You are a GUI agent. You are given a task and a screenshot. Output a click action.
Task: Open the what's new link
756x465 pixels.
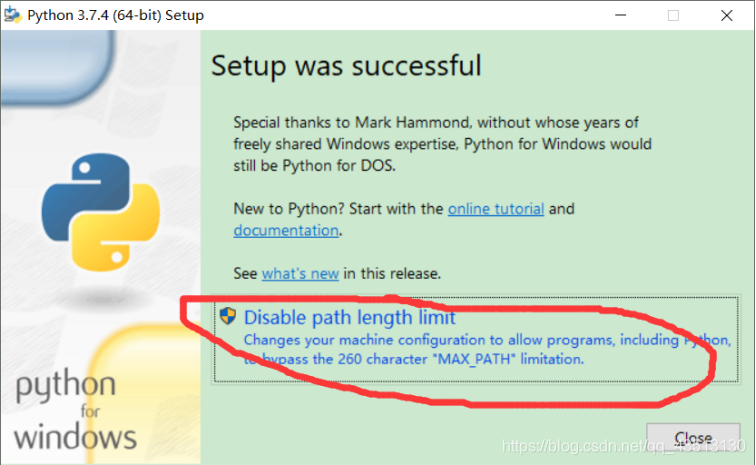pos(300,274)
